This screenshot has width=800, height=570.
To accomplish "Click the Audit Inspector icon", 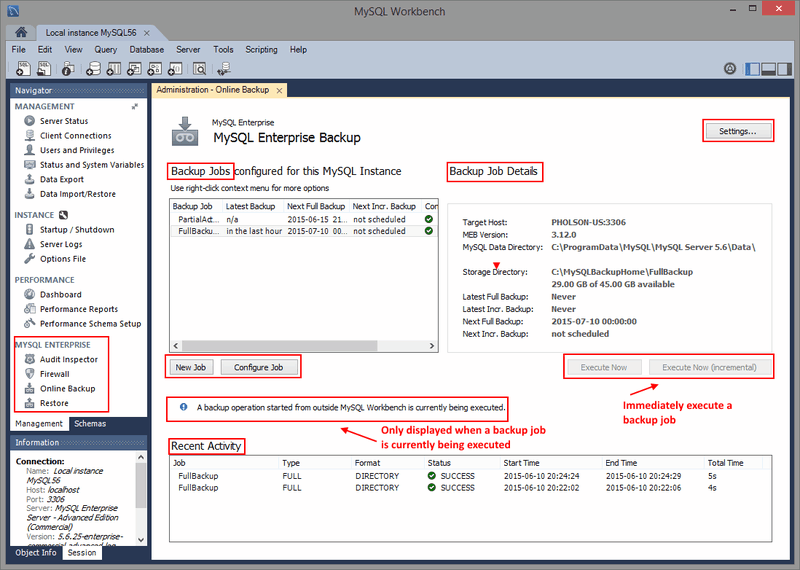I will tap(30, 359).
